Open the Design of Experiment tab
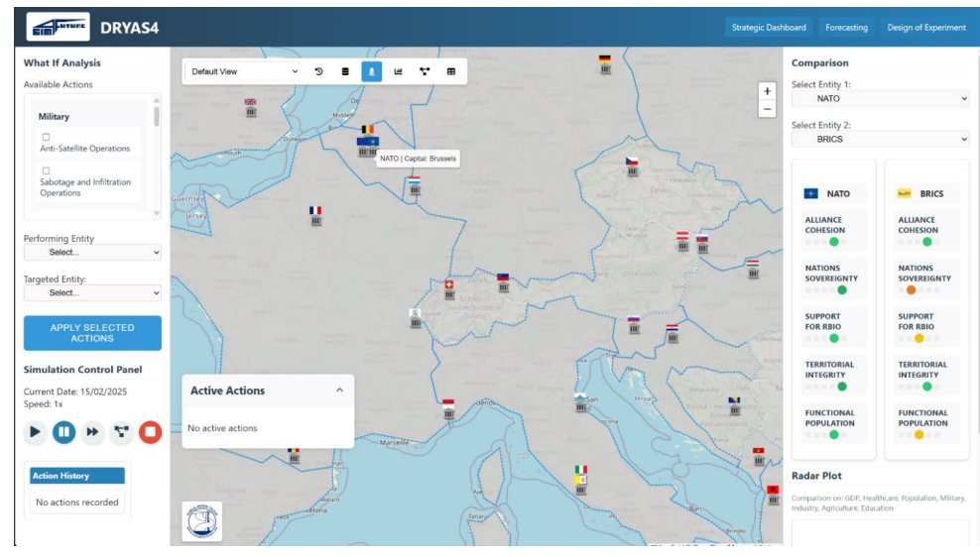980x557 pixels. coord(925,28)
